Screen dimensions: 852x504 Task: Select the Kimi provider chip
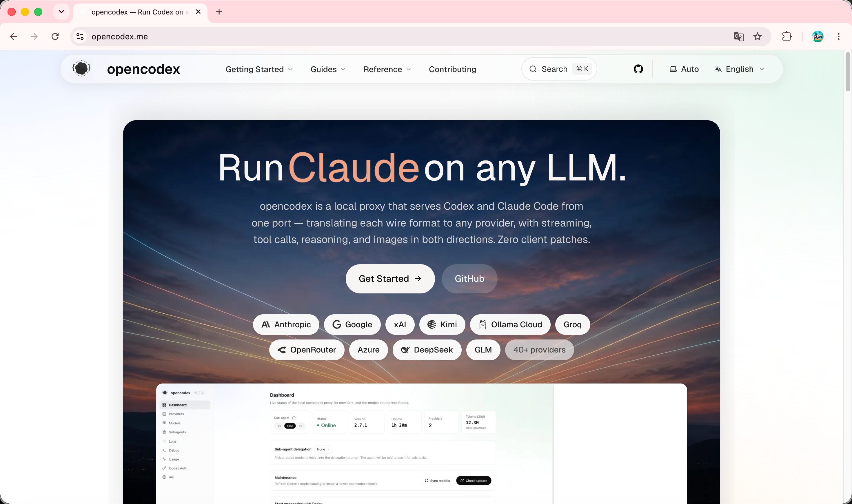coord(442,325)
